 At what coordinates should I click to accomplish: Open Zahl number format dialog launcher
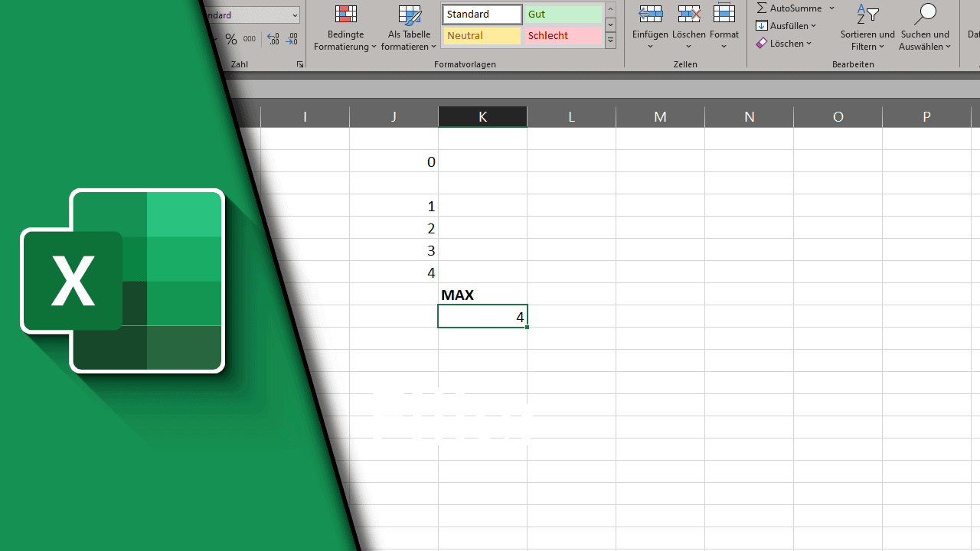[299, 64]
